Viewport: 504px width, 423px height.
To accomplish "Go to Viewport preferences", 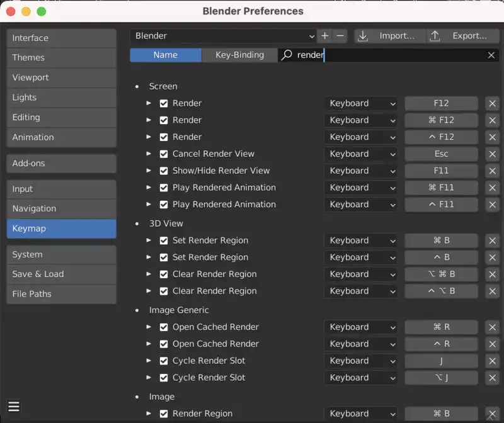I will [x=61, y=77].
